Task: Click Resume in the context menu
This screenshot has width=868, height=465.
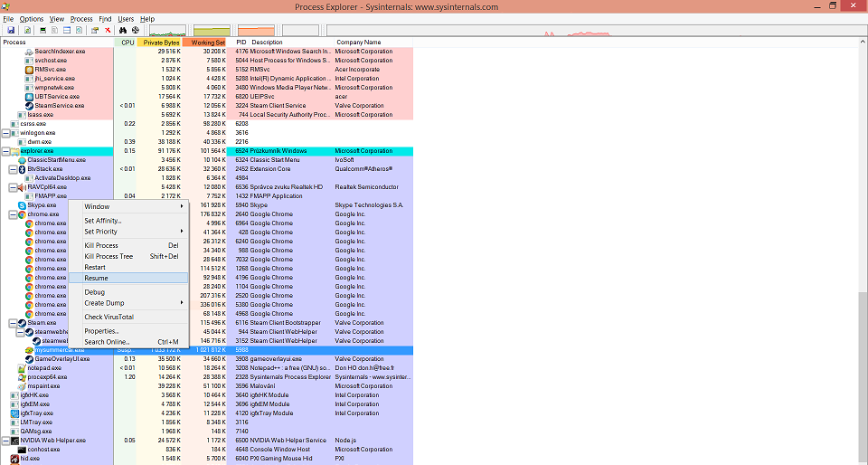Action: click(128, 278)
